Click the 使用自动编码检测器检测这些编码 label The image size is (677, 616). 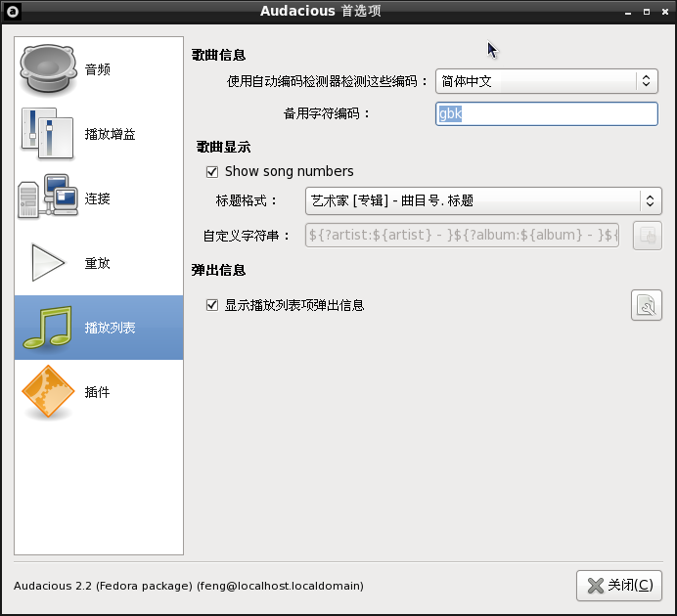[x=327, y=81]
